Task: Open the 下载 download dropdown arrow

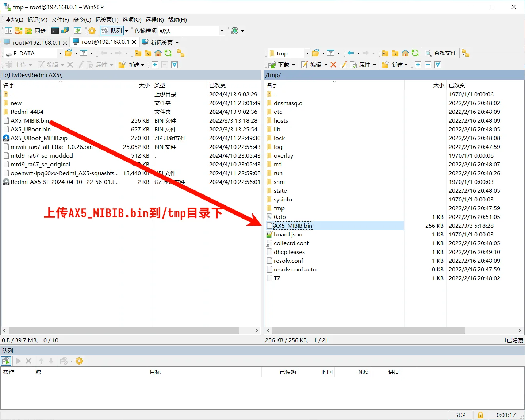Action: point(294,65)
